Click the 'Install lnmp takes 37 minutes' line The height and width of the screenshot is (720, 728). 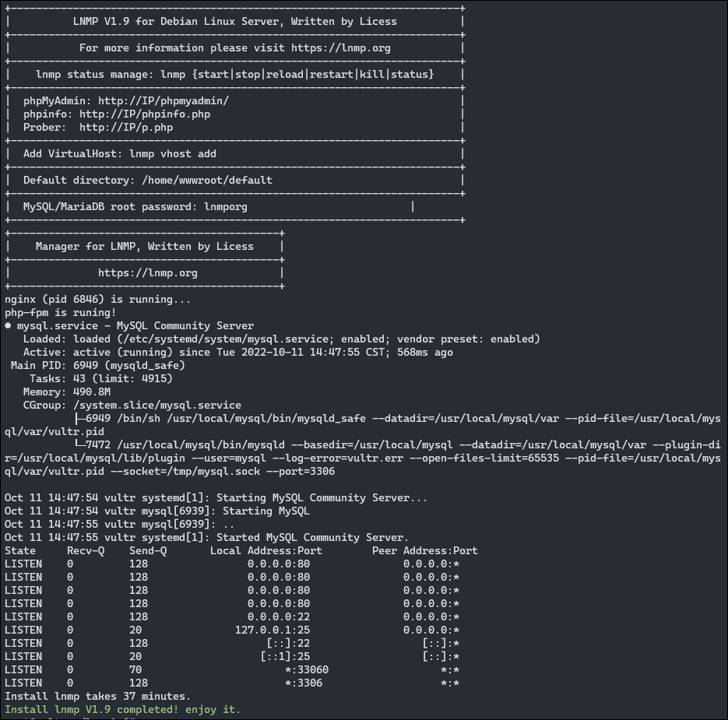tap(97, 697)
